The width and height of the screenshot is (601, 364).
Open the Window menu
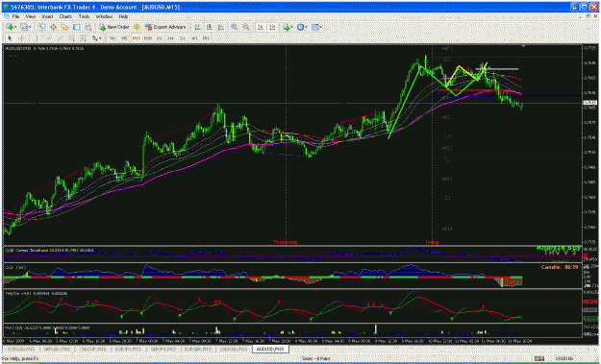coord(104,17)
